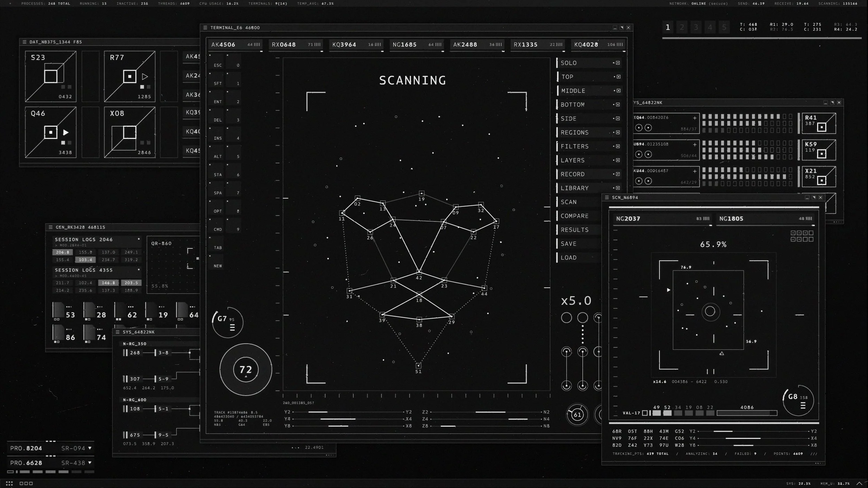The image size is (868, 488).
Task: Click the R41 box icon in SYS panel
Action: [821, 127]
